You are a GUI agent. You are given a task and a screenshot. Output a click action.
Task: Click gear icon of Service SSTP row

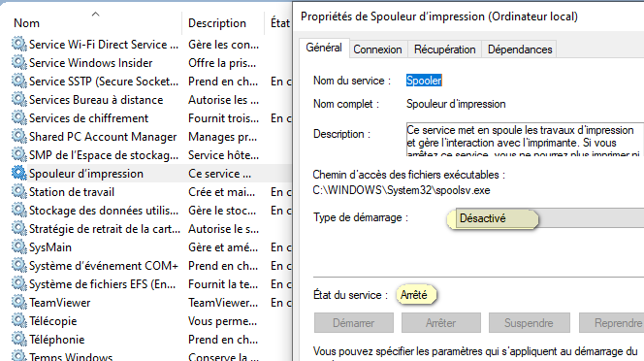pos(18,81)
